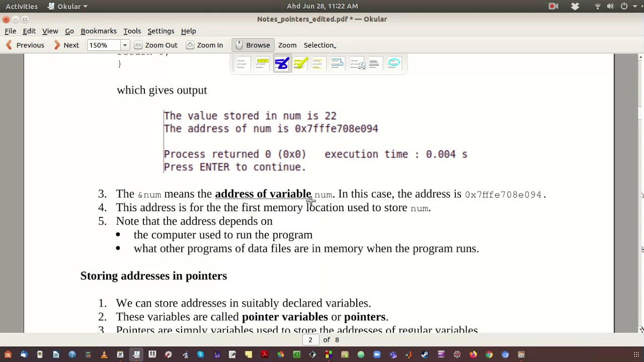Open the Help menu
This screenshot has width=644, height=362.
click(189, 31)
